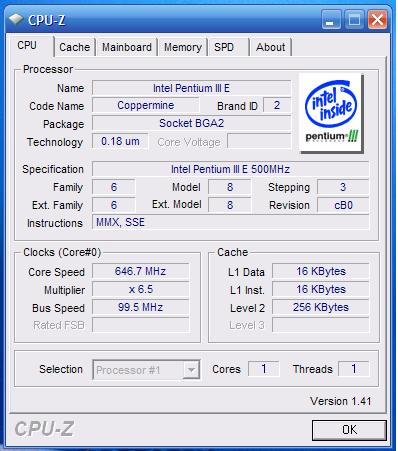Image resolution: width=398 pixels, height=451 pixels.
Task: Click the OK button
Action: tap(349, 430)
